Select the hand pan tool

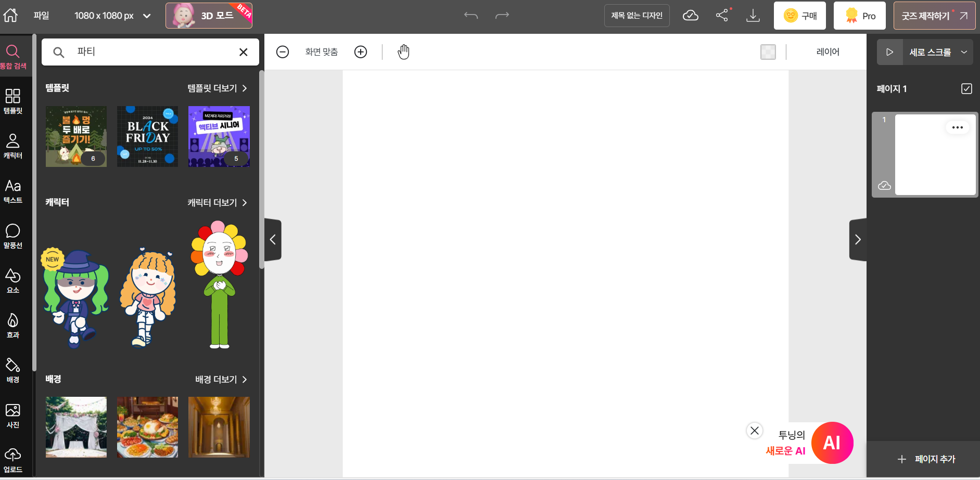(403, 52)
